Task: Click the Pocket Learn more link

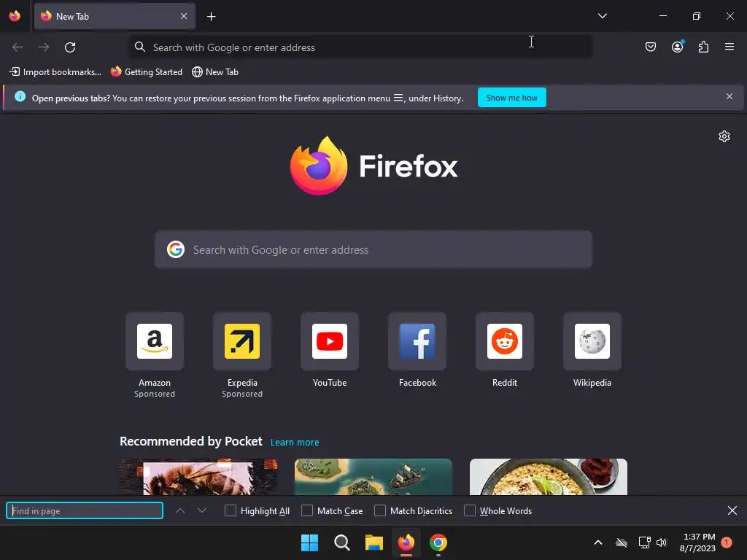Action: [295, 443]
